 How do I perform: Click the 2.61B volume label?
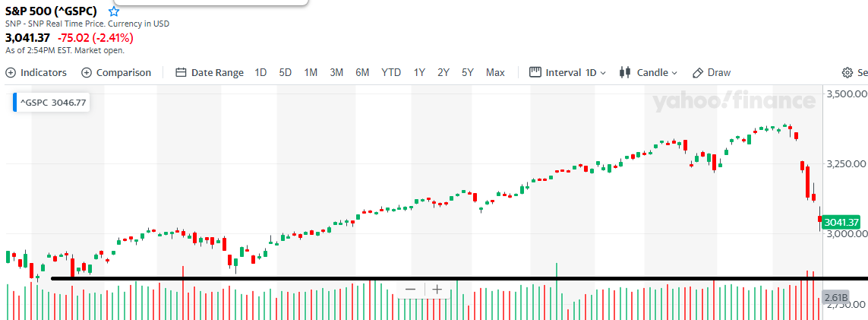(836, 297)
